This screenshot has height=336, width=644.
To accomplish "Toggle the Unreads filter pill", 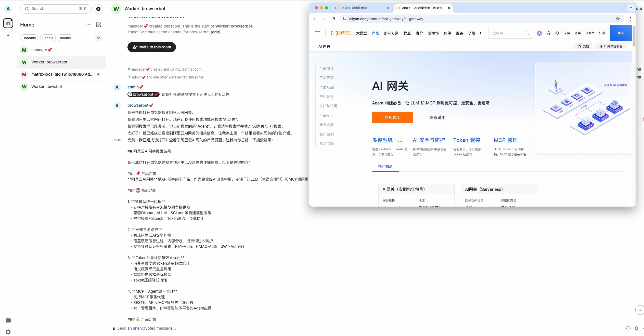I will point(29,38).
